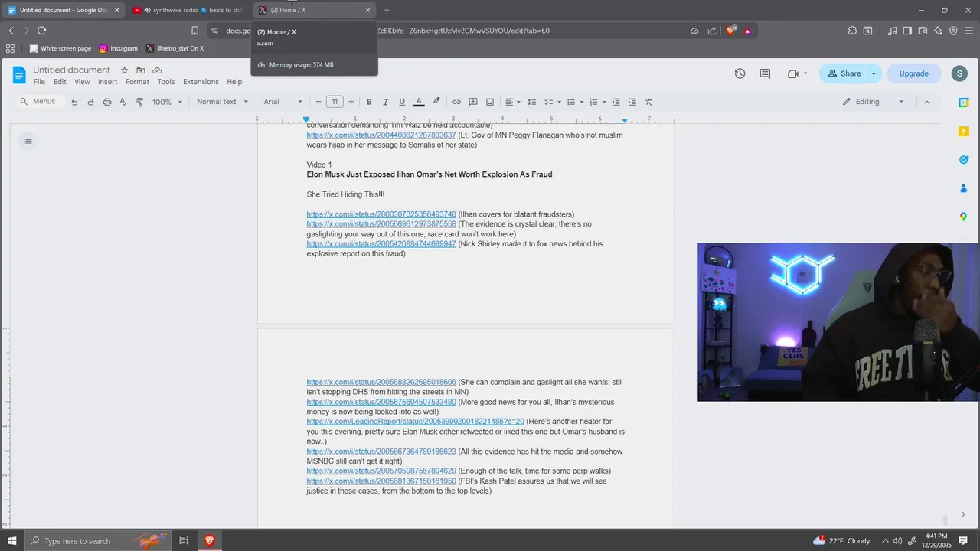Open the numbered list dropdown
The height and width of the screenshot is (551, 980).
[x=598, y=102]
